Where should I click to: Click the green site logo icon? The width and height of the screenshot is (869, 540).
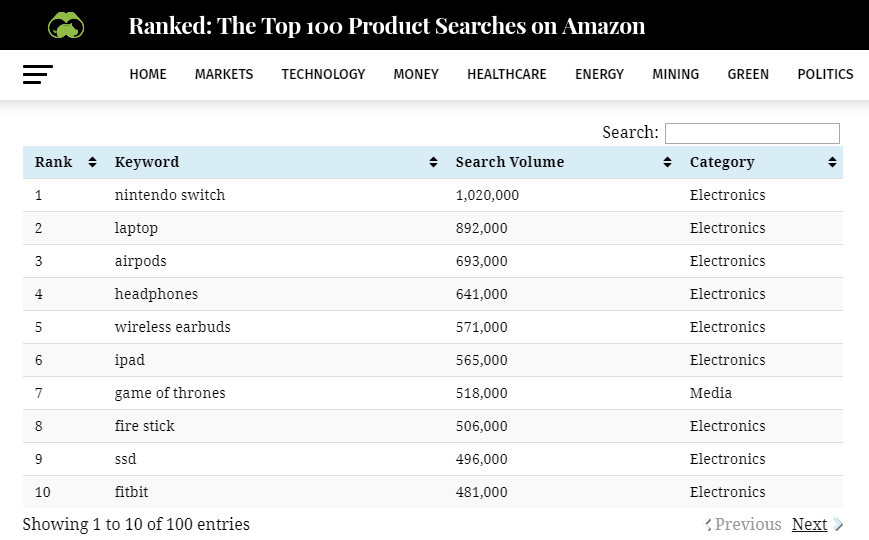[66, 25]
